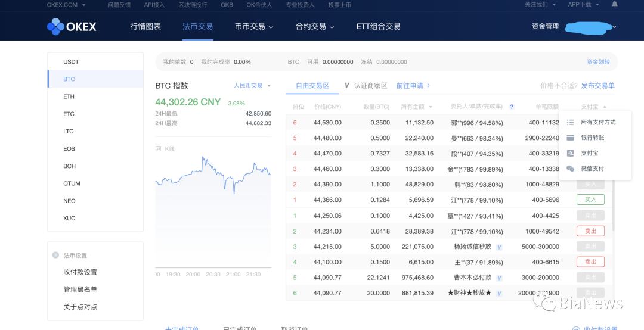Open the notification bell
This screenshot has width=644, height=330.
(614, 4)
